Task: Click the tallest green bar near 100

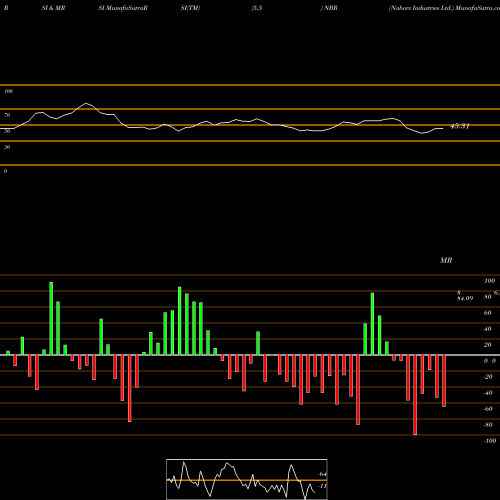Action: pos(51,319)
